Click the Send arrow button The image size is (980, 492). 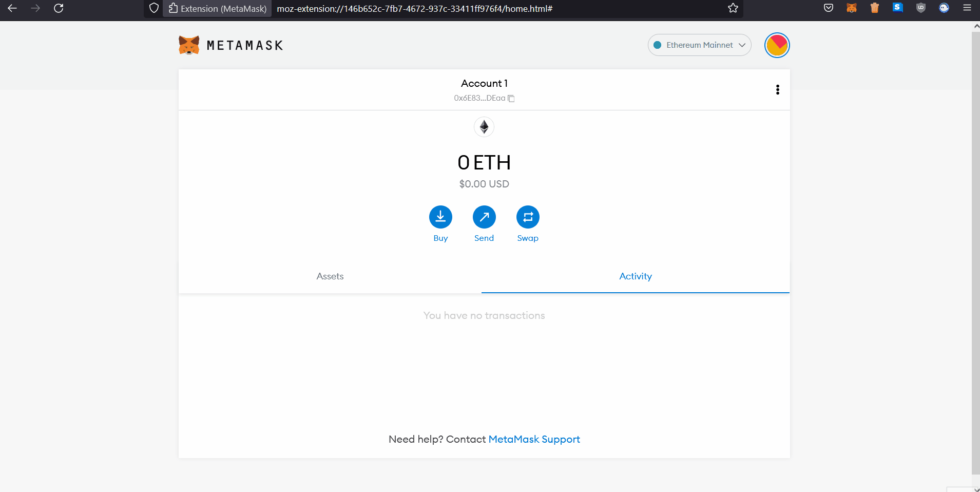click(x=484, y=217)
